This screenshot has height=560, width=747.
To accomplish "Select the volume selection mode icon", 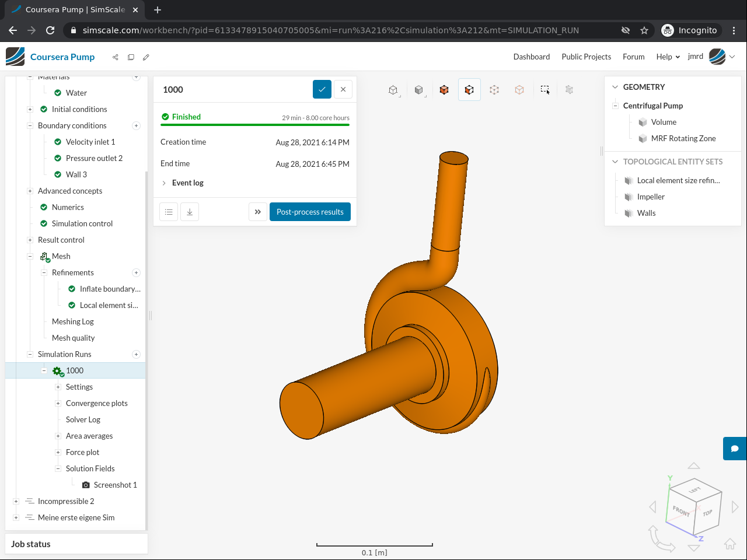I will click(444, 90).
